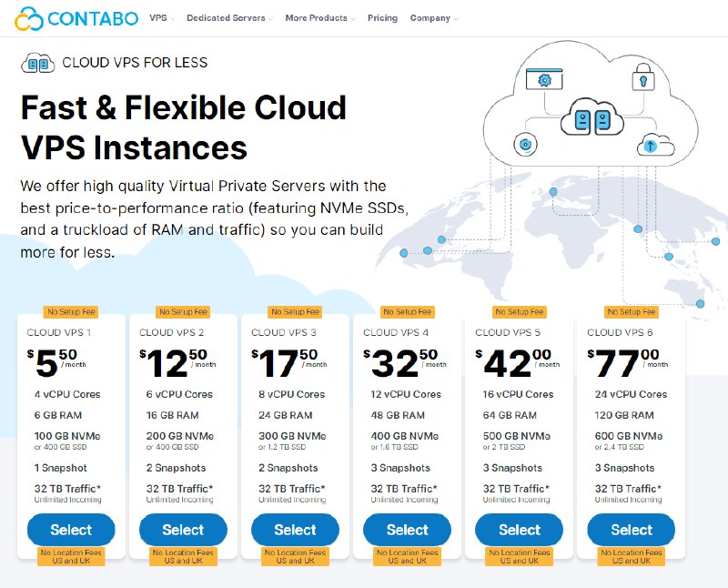
Task: Click "100 GB NVMe" storage spec
Action: point(67,436)
